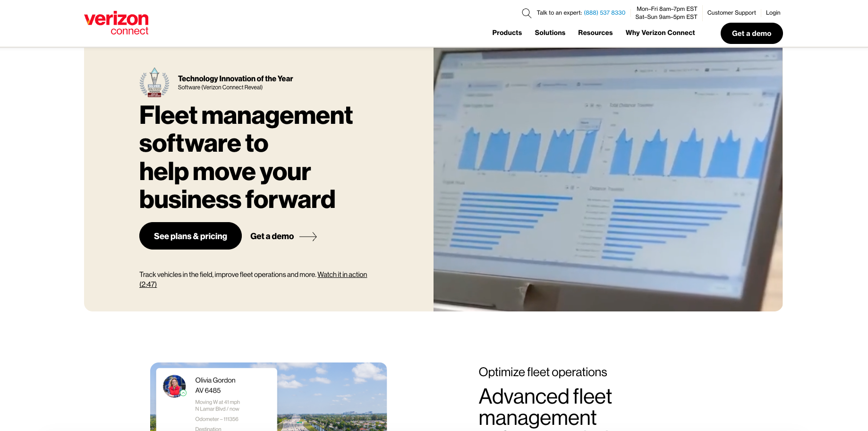Screen dimensions: 868x431
Task: Click Olivia Gordon's profile avatar
Action: (x=174, y=386)
